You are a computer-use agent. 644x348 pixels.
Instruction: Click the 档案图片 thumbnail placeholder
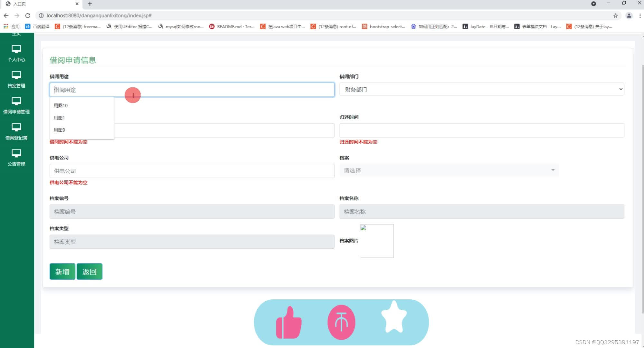tap(376, 241)
